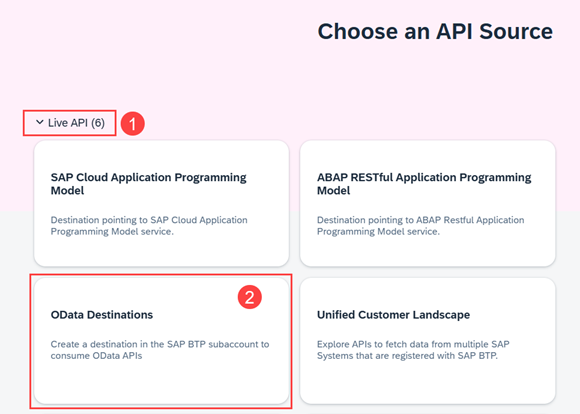Screen dimensions: 580x414
Task: Pick the Unified Customer Landscape card
Action: click(x=428, y=341)
